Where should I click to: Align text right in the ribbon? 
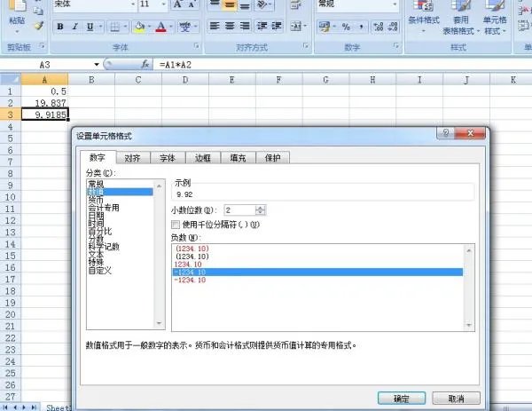pos(245,26)
